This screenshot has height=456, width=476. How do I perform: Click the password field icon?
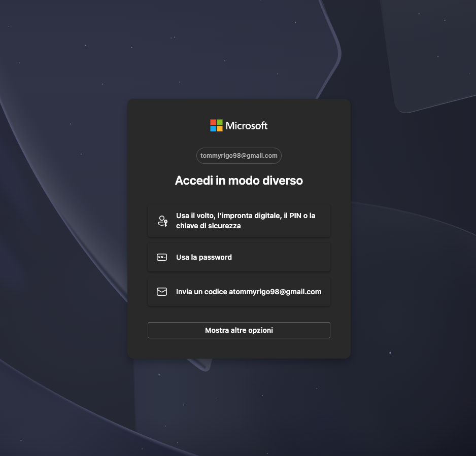coord(162,257)
